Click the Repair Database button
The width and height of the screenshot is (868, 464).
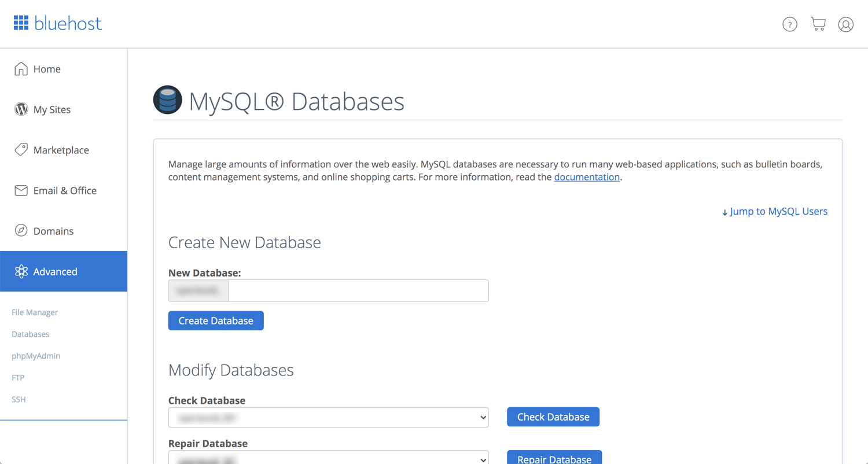554,458
